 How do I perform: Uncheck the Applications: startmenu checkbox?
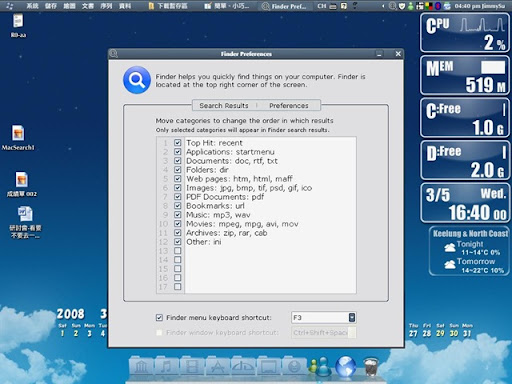177,152
